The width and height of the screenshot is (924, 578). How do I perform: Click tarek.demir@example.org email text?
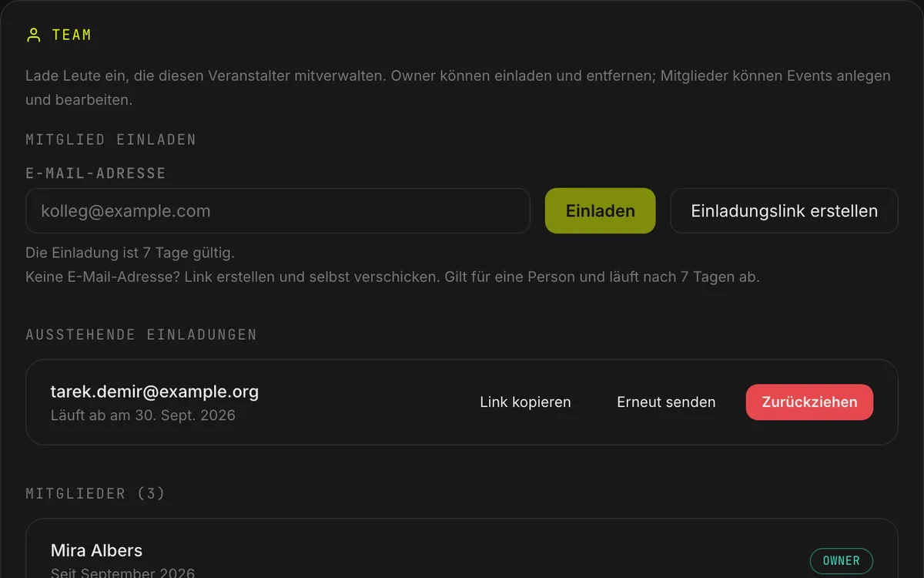(155, 391)
